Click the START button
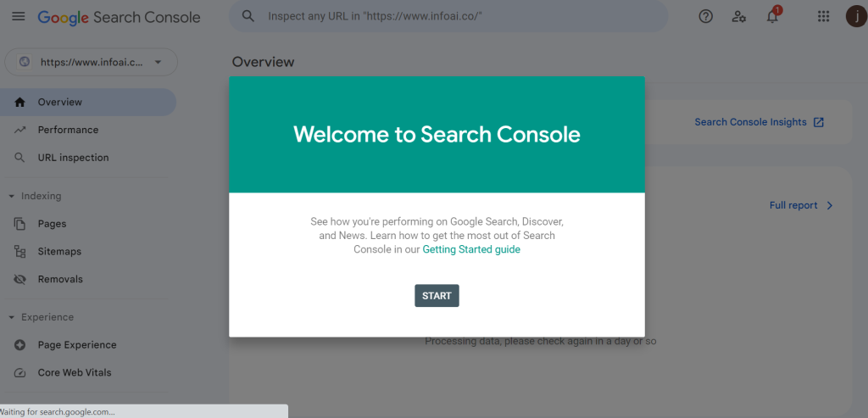Screen dimensions: 868x418 [437, 296]
